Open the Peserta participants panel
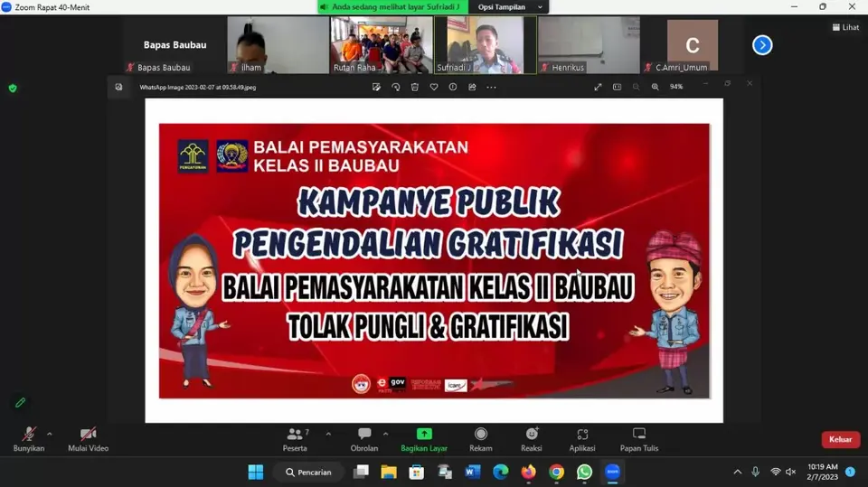Viewport: 868px width, 487px height. tap(295, 439)
